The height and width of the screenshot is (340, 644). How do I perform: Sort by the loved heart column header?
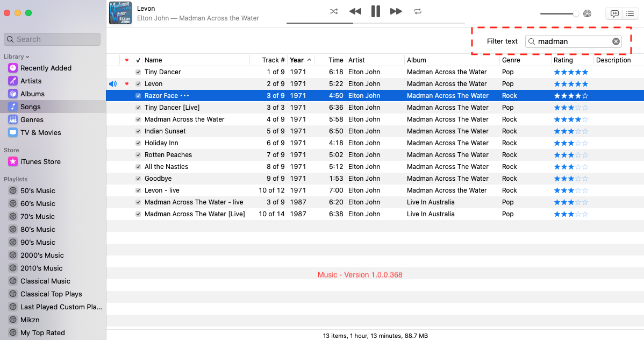coord(126,60)
